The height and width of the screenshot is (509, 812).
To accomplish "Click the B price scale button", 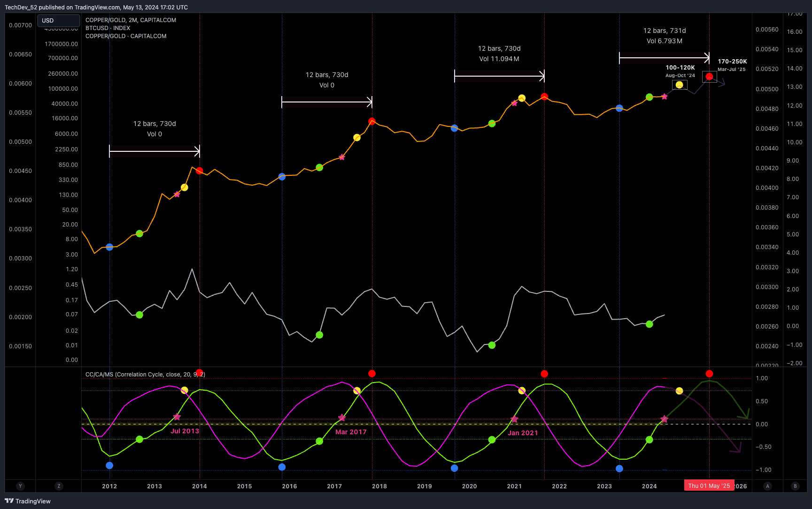I will tap(795, 486).
